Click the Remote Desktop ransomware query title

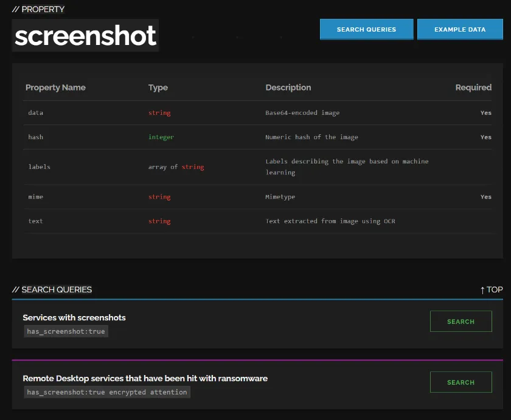(145, 378)
